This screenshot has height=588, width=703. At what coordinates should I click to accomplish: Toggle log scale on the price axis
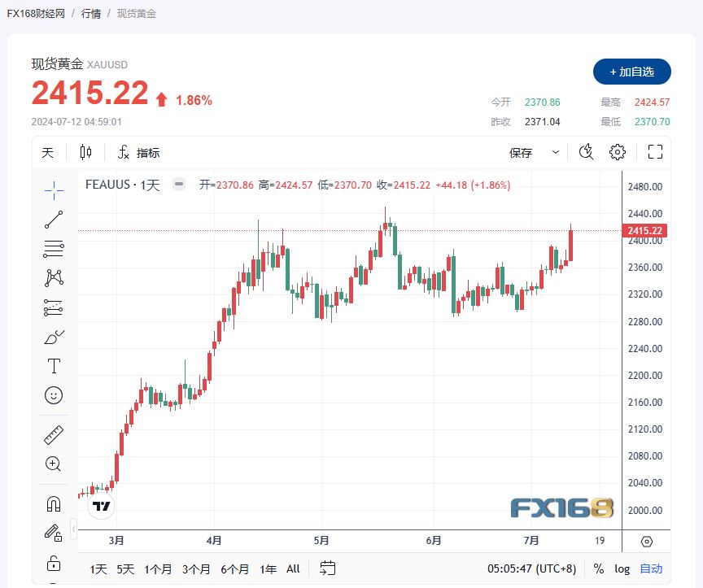(622, 569)
